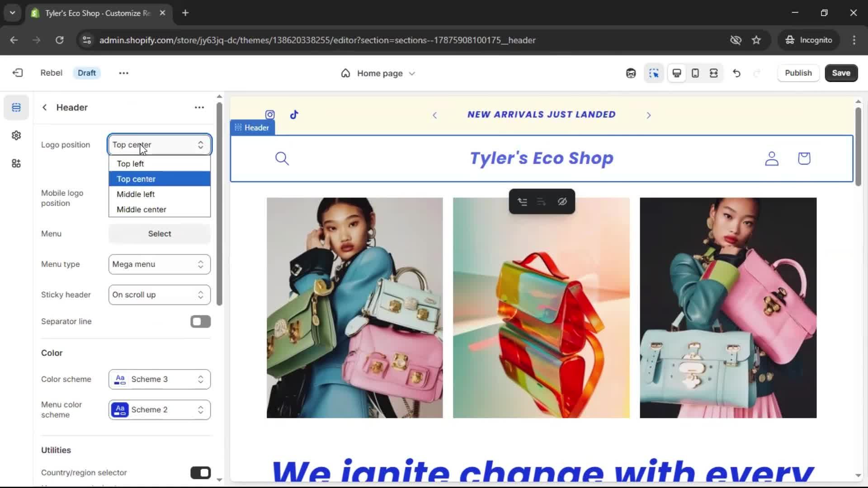This screenshot has width=868, height=488.
Task: Open the App embeds sidebar icon
Action: point(16,164)
